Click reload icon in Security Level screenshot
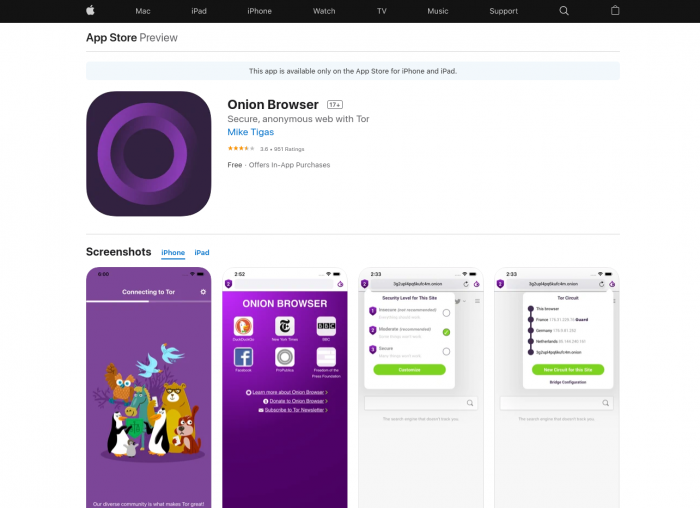 pyautogui.click(x=466, y=284)
